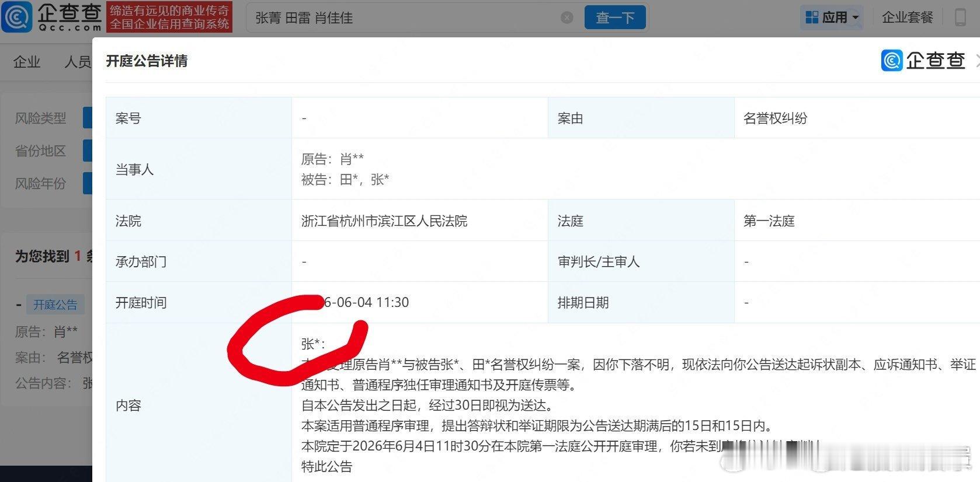Viewport: 980px width, 482px height.
Task: Switch to the 人员 tab
Action: 78,62
